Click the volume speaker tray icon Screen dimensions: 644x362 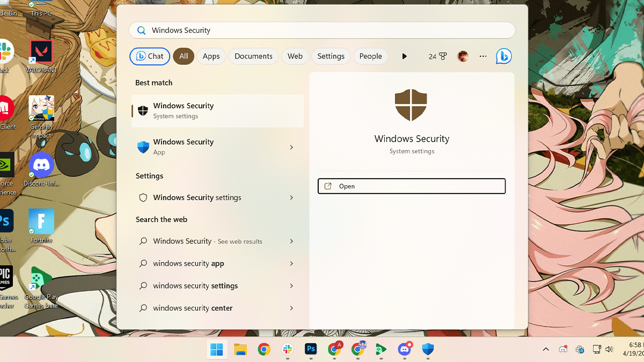[609, 349]
